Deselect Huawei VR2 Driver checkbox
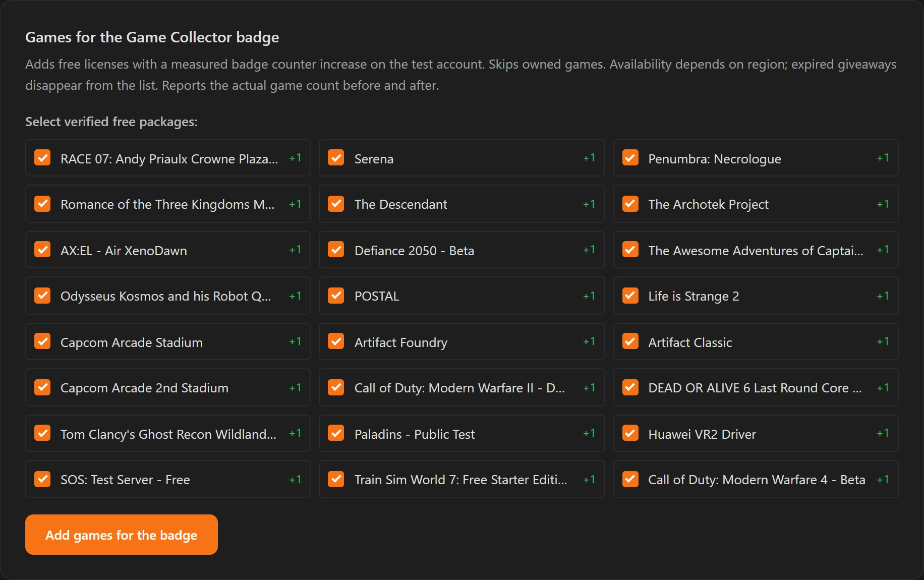This screenshot has width=924, height=580. [x=630, y=433]
